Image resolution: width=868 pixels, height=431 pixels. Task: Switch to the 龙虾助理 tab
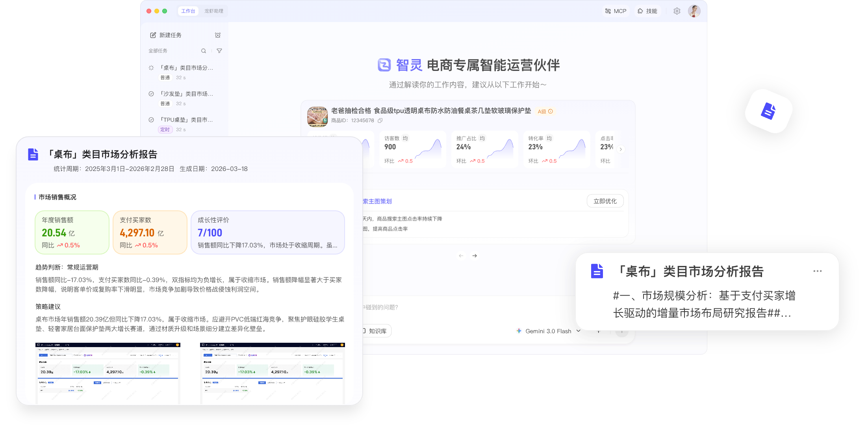pos(215,11)
